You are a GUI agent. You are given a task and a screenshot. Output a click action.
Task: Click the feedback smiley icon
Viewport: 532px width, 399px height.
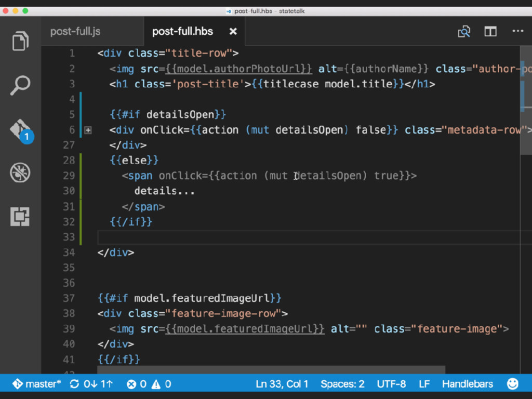click(512, 384)
